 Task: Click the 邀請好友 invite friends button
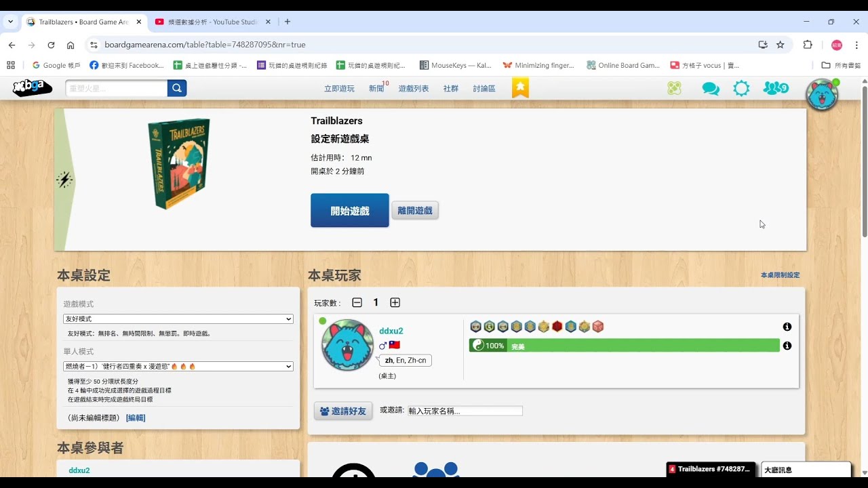(343, 411)
